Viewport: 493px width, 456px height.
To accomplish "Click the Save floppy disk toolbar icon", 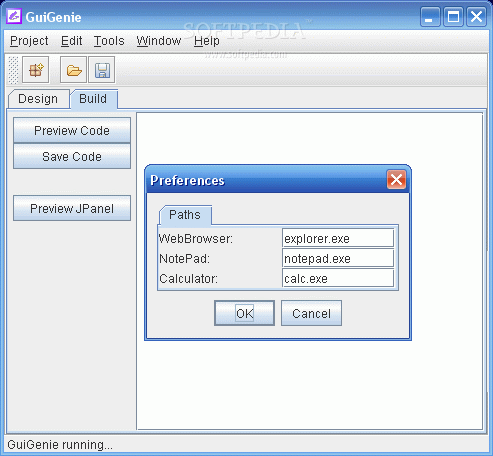I will coord(102,70).
